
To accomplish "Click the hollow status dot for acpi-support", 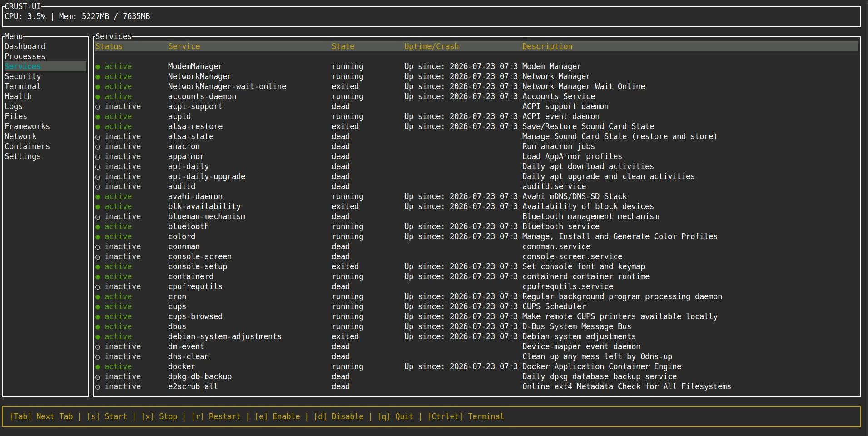I will tap(98, 107).
